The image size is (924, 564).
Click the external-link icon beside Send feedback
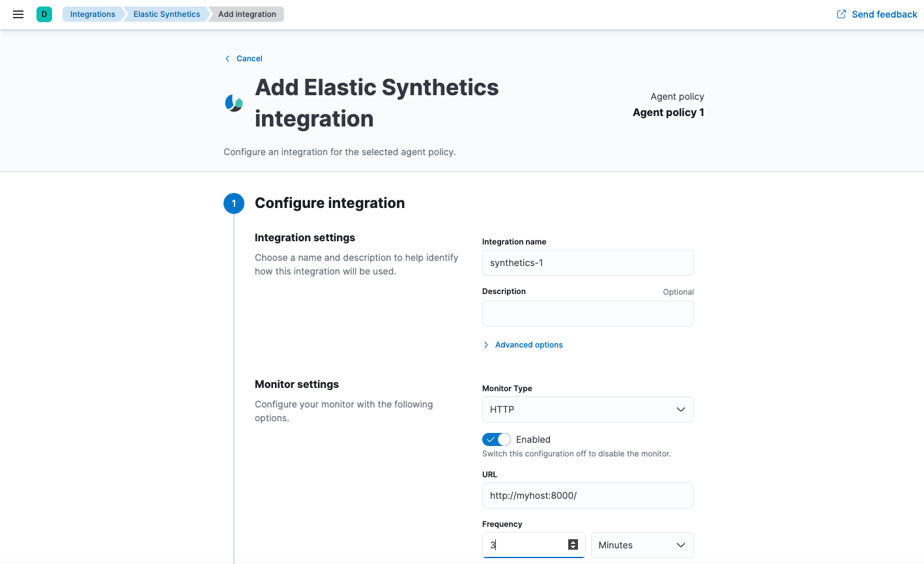(x=841, y=14)
